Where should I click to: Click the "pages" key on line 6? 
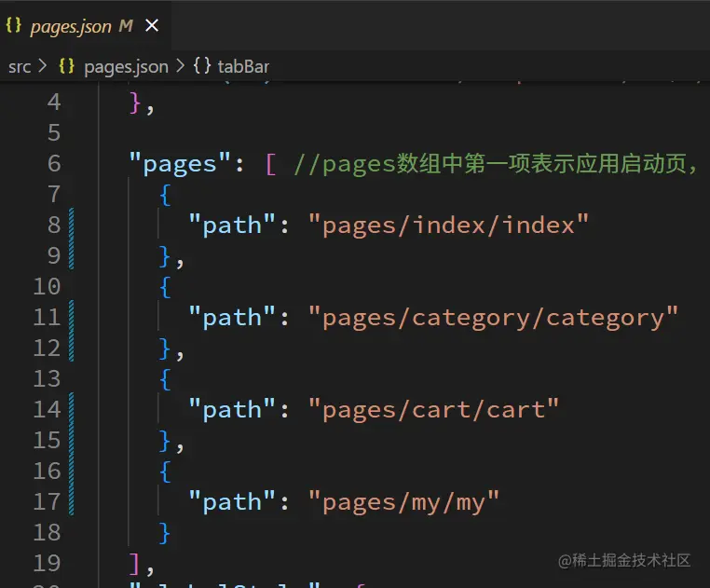pyautogui.click(x=180, y=164)
